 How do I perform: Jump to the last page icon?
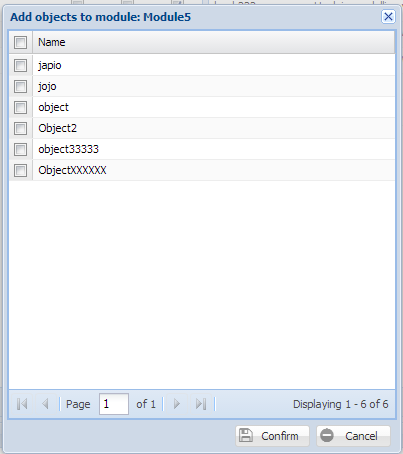click(201, 404)
